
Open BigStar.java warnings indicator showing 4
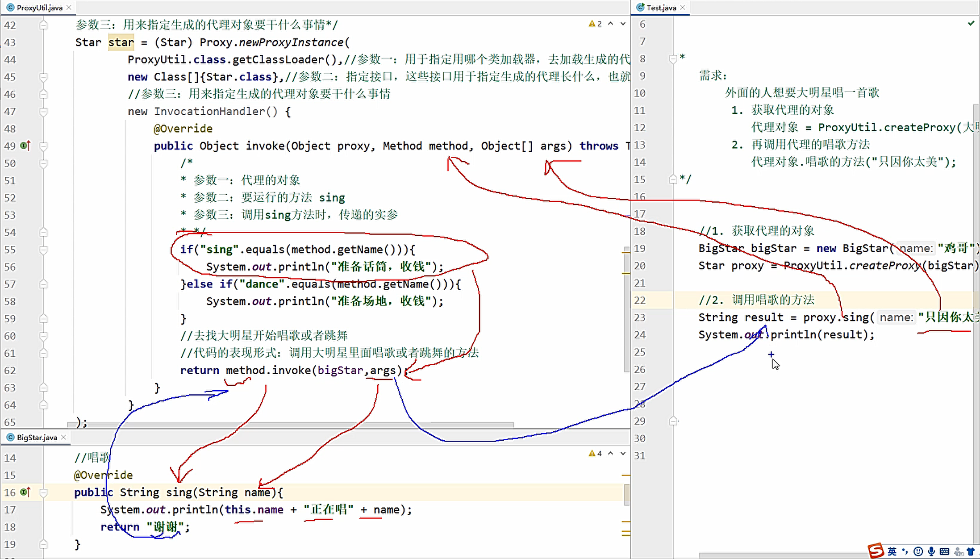tap(595, 454)
